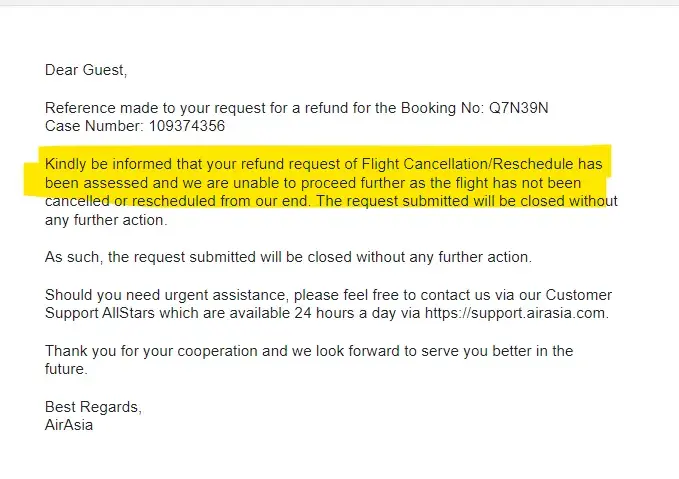Click the "Thank you for your cooperation" line
Image resolution: width=679 pixels, height=479 pixels.
[150, 351]
